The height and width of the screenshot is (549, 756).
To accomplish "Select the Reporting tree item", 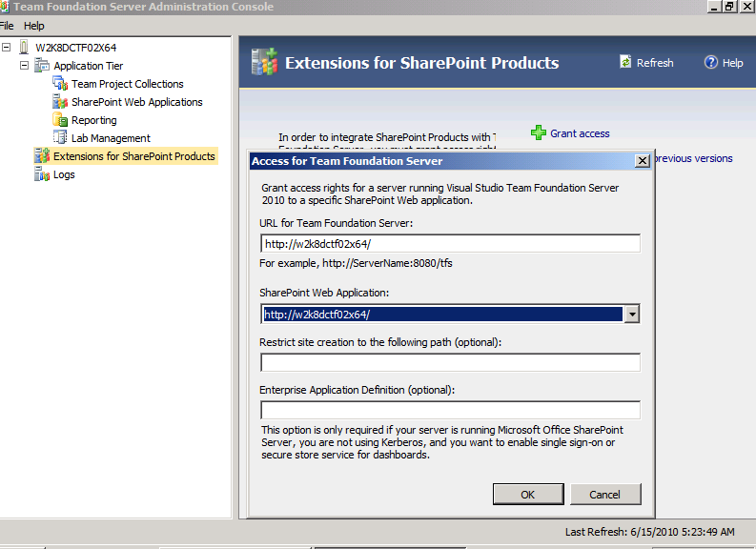I will [x=94, y=120].
